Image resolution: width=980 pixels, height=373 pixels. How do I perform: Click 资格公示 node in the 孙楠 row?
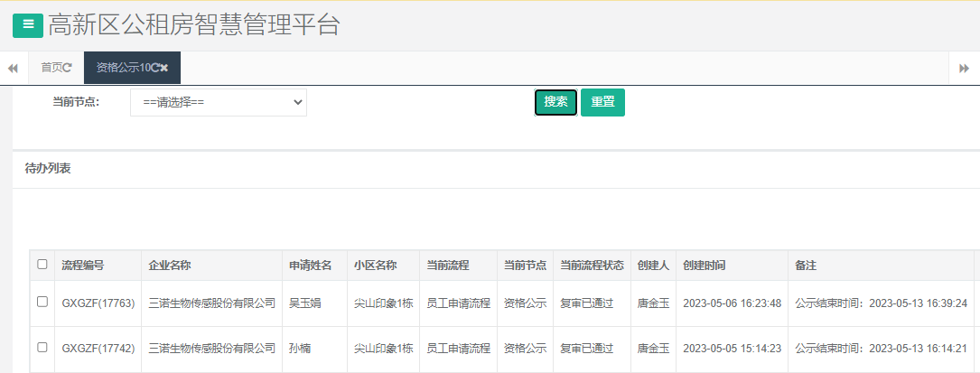coord(525,349)
